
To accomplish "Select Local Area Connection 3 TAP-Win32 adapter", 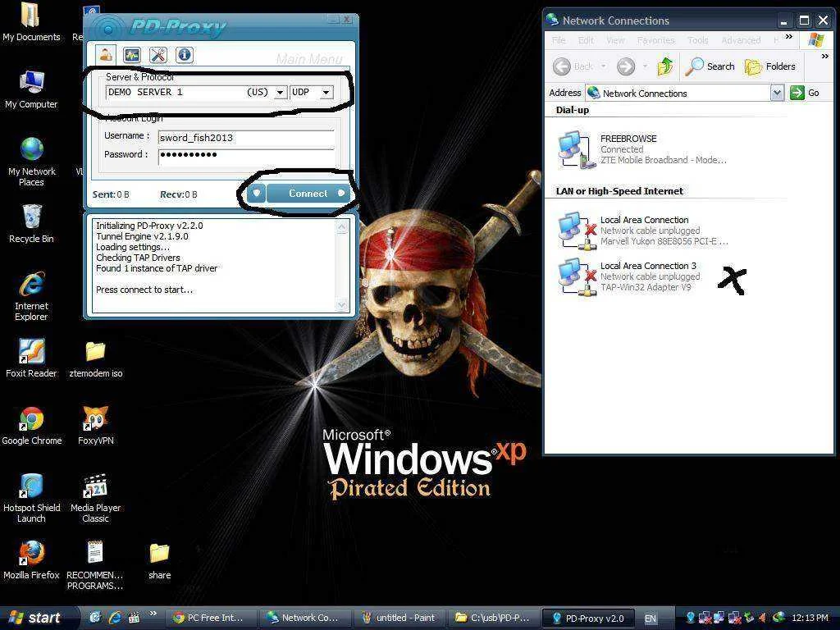I will (x=629, y=276).
